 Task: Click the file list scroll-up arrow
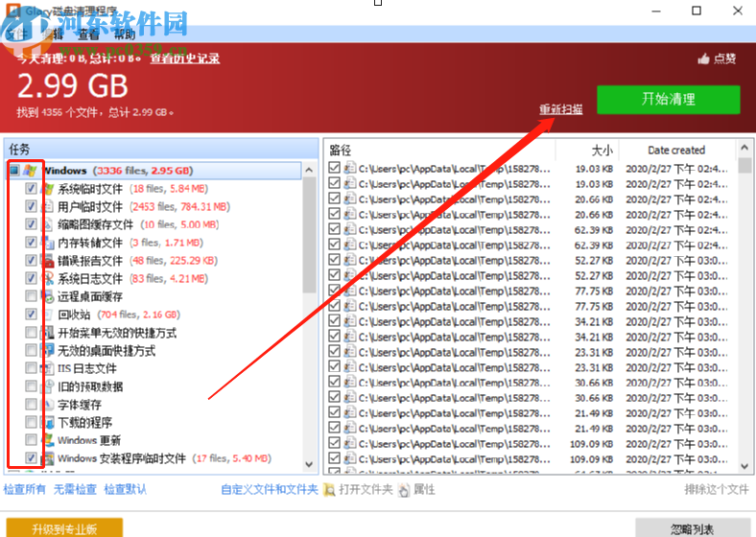(x=744, y=148)
